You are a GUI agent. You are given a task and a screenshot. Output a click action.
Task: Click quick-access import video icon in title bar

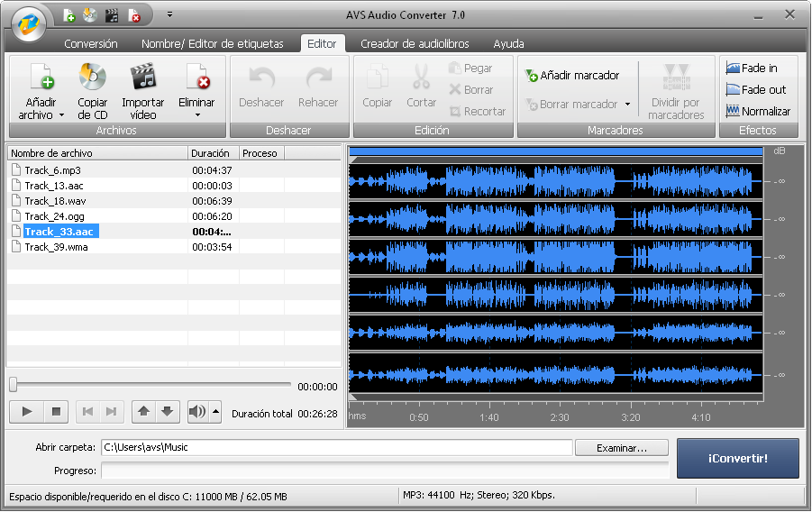(112, 15)
